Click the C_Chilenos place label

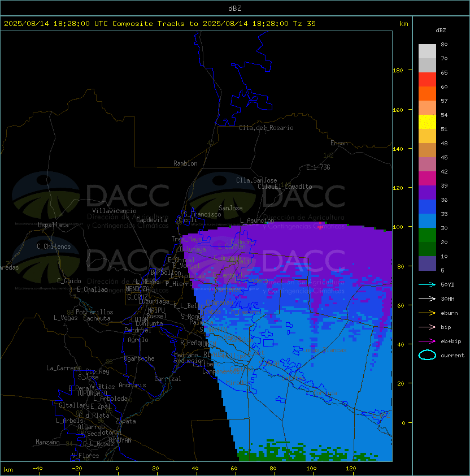coord(54,246)
